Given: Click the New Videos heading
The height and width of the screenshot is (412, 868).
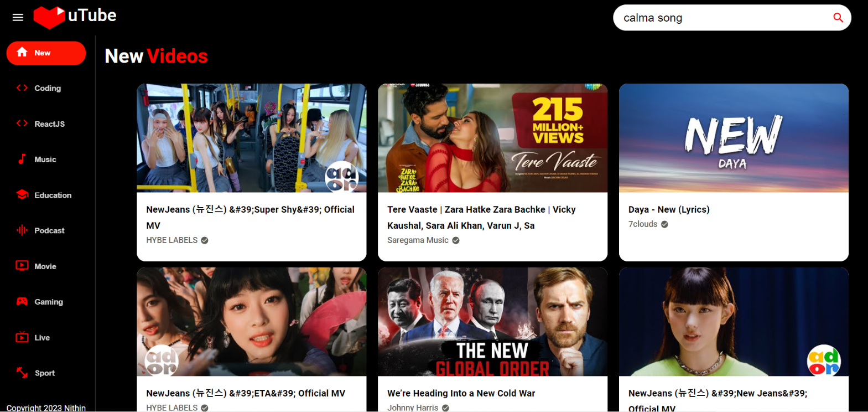Looking at the screenshot, I should click(156, 56).
